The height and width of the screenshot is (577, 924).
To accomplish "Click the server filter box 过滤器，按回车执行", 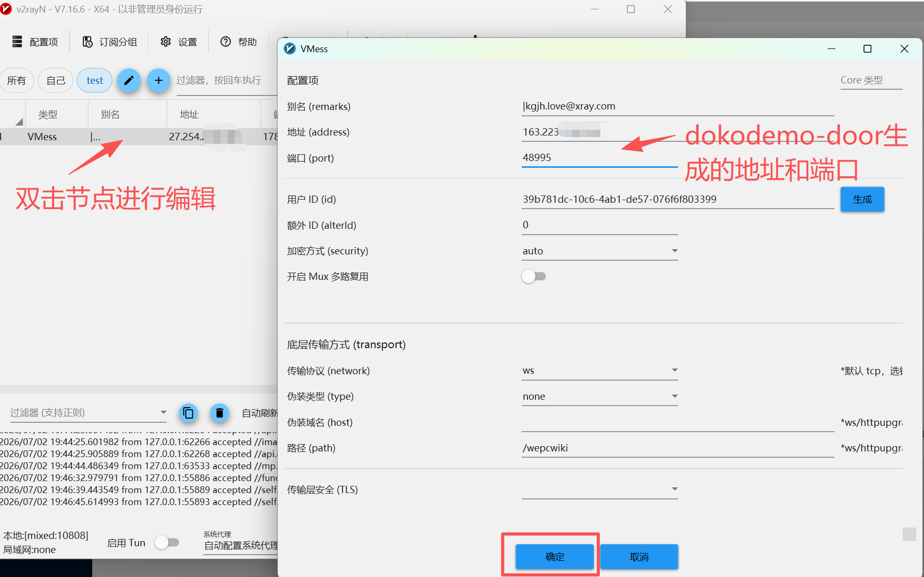I will click(x=227, y=80).
